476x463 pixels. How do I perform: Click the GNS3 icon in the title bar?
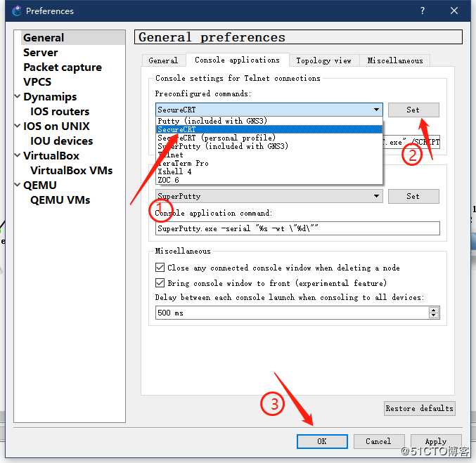click(x=16, y=11)
